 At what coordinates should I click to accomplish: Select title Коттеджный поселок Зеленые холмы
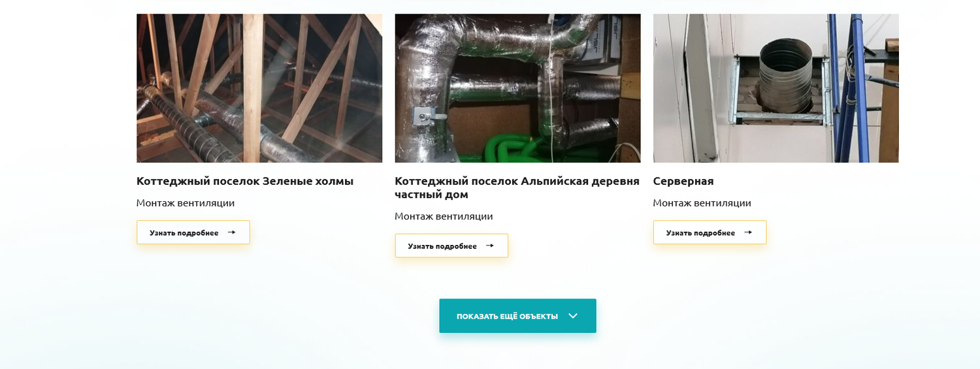pyautogui.click(x=245, y=181)
